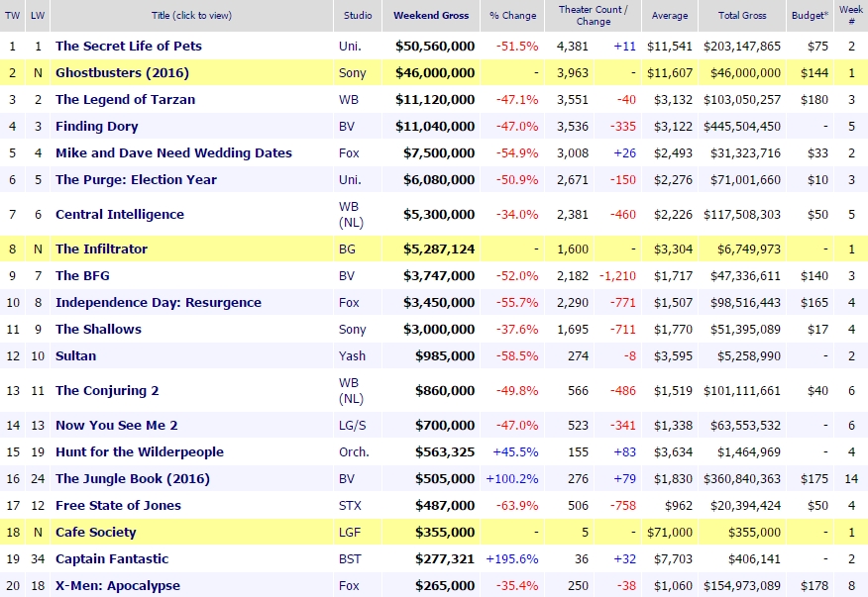Sort by Budget* column header
Viewport: 868px width, 597px height.
[x=810, y=16]
